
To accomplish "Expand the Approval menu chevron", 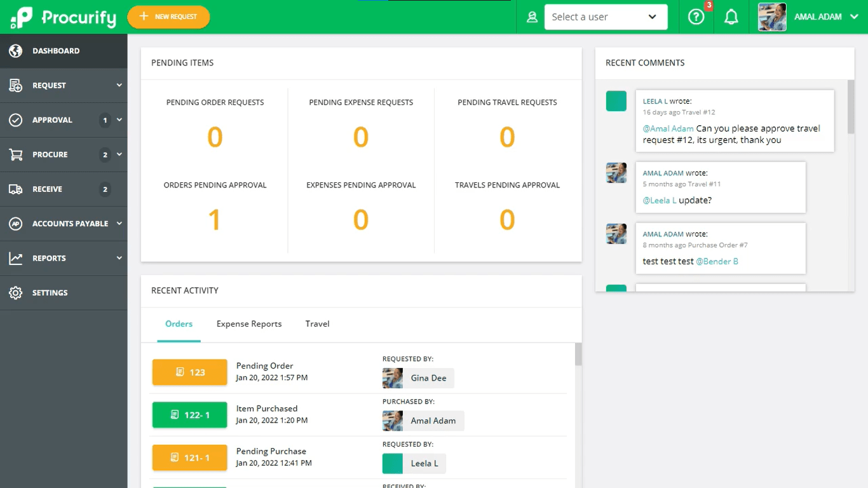I will pos(119,120).
